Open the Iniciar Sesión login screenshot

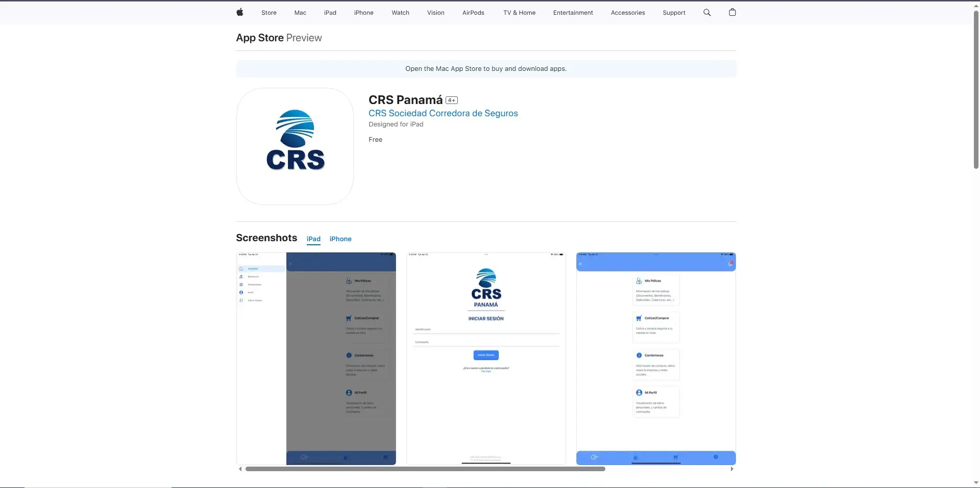coord(486,358)
